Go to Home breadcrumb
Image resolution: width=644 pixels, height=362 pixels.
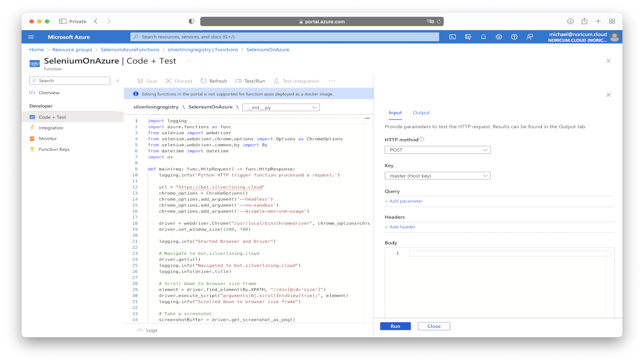(x=36, y=50)
